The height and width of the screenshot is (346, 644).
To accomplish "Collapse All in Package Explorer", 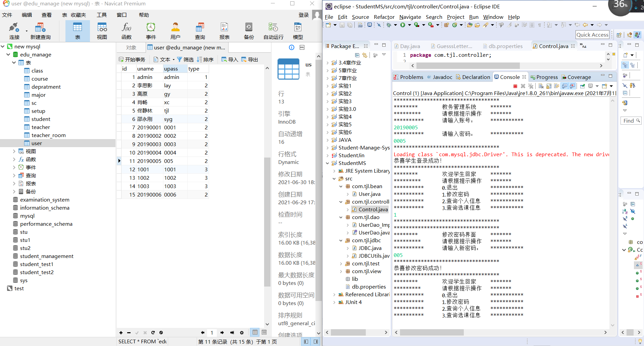I will 357,55.
